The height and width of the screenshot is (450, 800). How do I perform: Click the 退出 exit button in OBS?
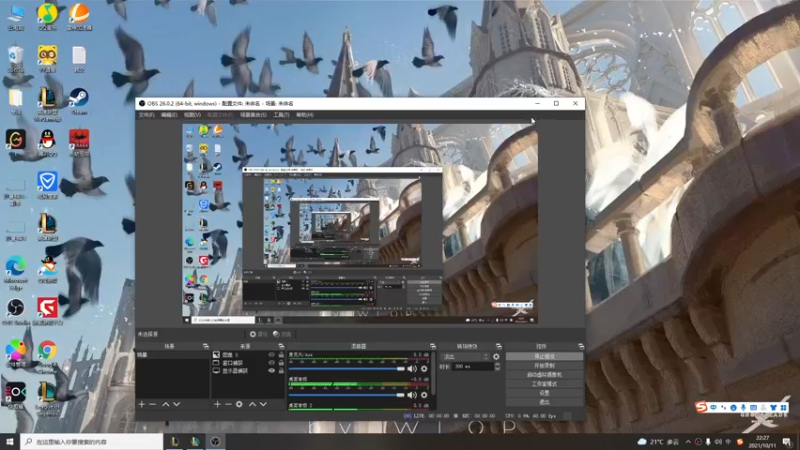(544, 402)
